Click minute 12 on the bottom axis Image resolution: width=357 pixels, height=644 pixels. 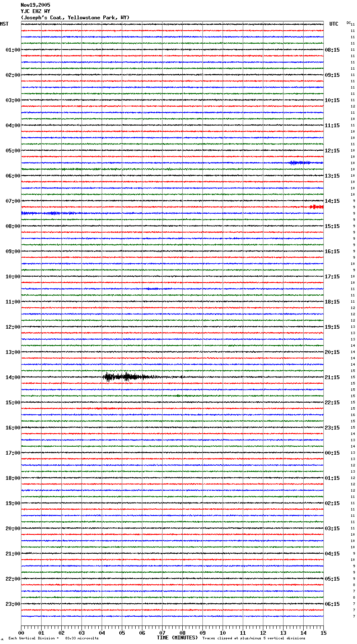(263, 633)
